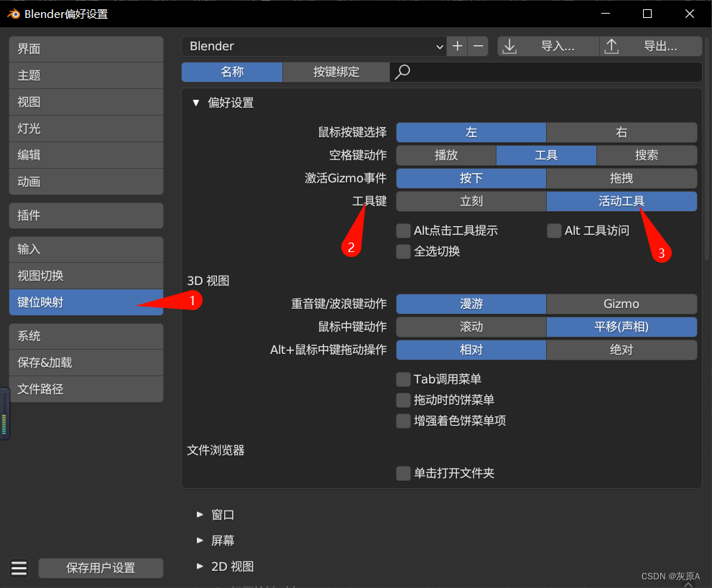Switch to the 按键绑定 filter tab
The height and width of the screenshot is (588, 712).
[336, 72]
